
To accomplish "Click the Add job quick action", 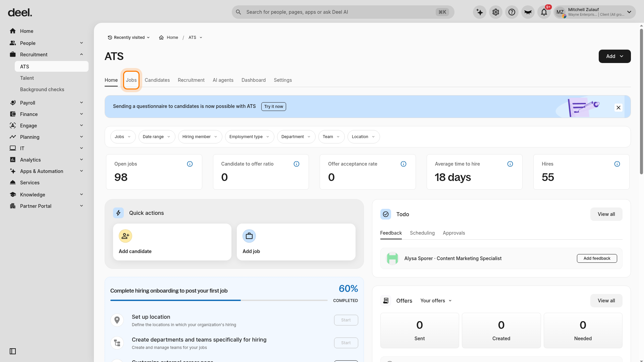I will click(x=296, y=242).
